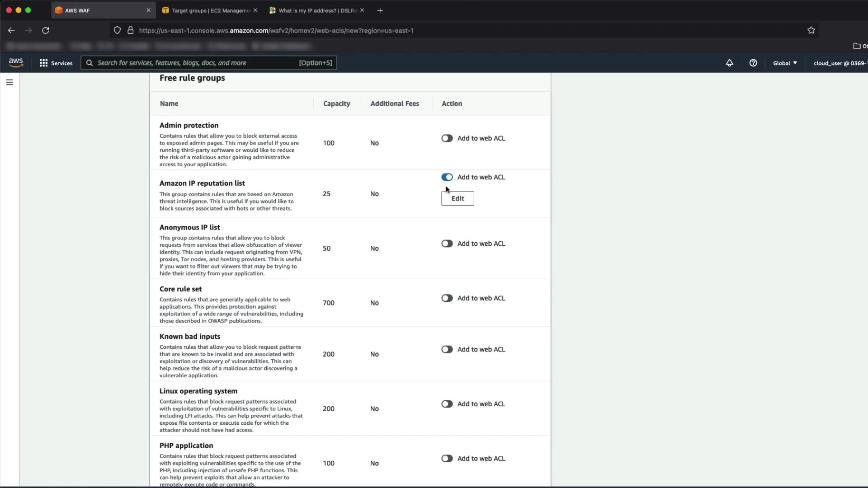Click the browser reload icon

click(x=46, y=30)
